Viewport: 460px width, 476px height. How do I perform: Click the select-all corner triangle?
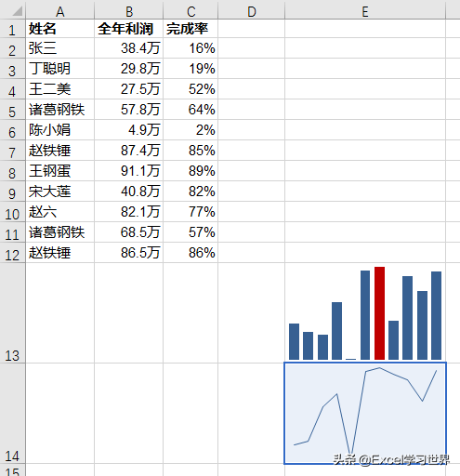point(18,11)
